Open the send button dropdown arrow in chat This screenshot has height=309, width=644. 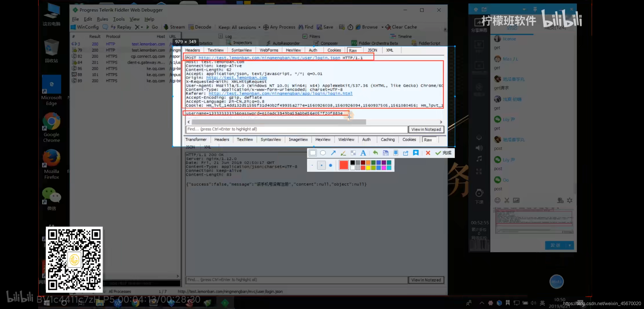coord(570,245)
